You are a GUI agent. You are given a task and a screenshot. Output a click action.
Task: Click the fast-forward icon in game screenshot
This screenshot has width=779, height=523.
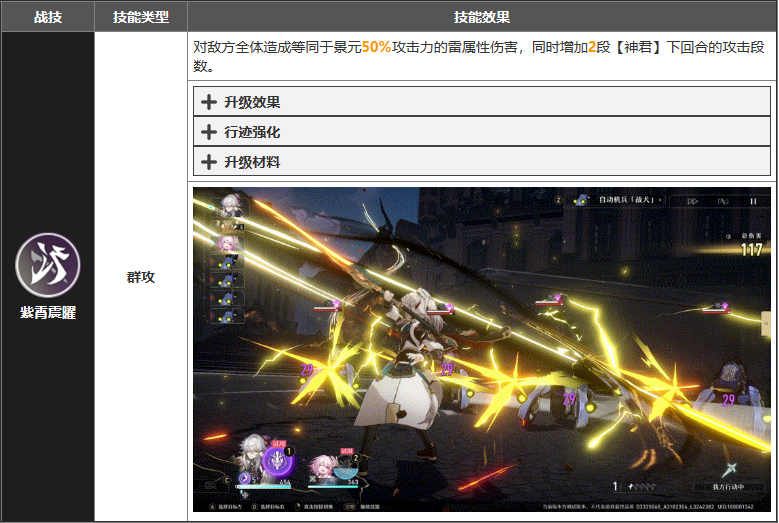pos(692,201)
